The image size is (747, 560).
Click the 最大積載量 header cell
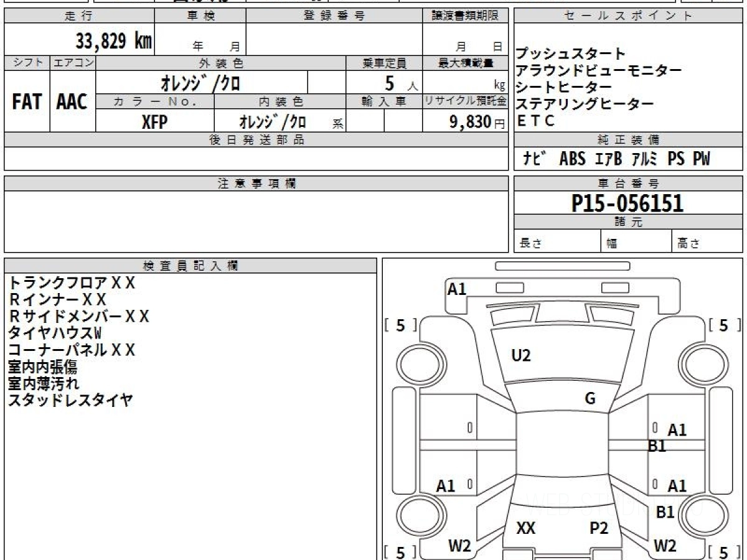pyautogui.click(x=465, y=63)
